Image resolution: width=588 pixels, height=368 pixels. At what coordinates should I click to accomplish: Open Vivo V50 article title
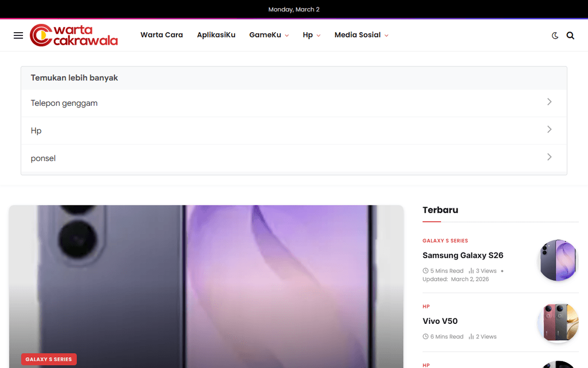click(440, 321)
